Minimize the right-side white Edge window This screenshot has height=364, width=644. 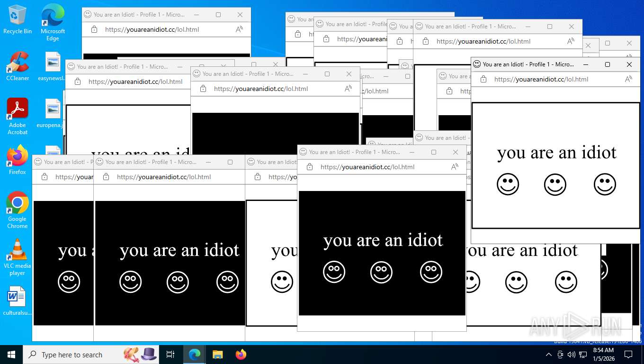click(x=586, y=64)
